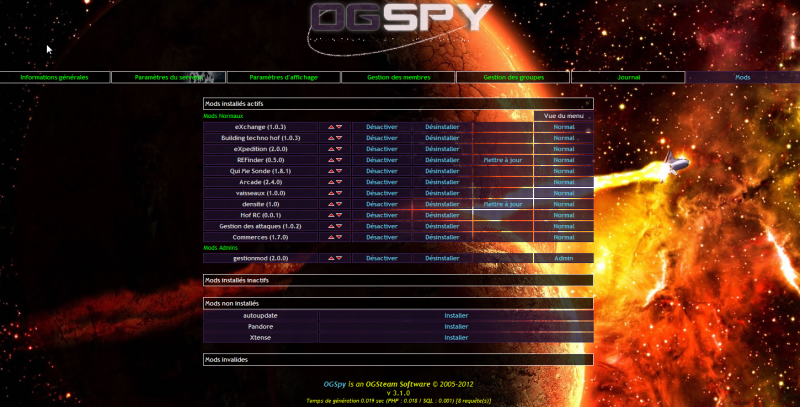Move Arcade mod down
This screenshot has width=800, height=407.
[339, 182]
